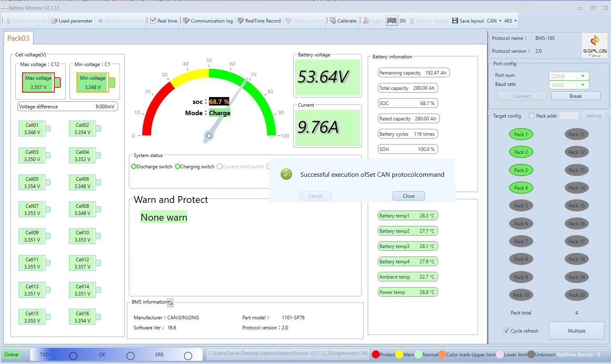Click the Seplos logo icon
611x364 pixels.
594,45
